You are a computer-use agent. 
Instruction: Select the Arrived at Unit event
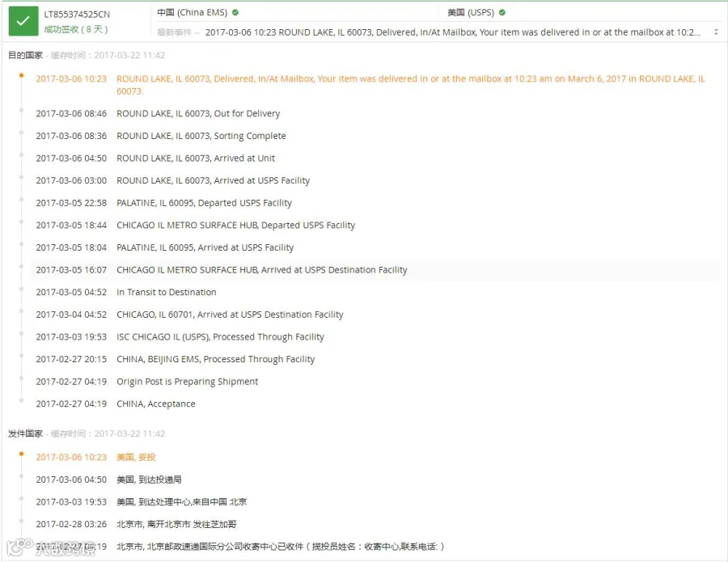(x=155, y=158)
